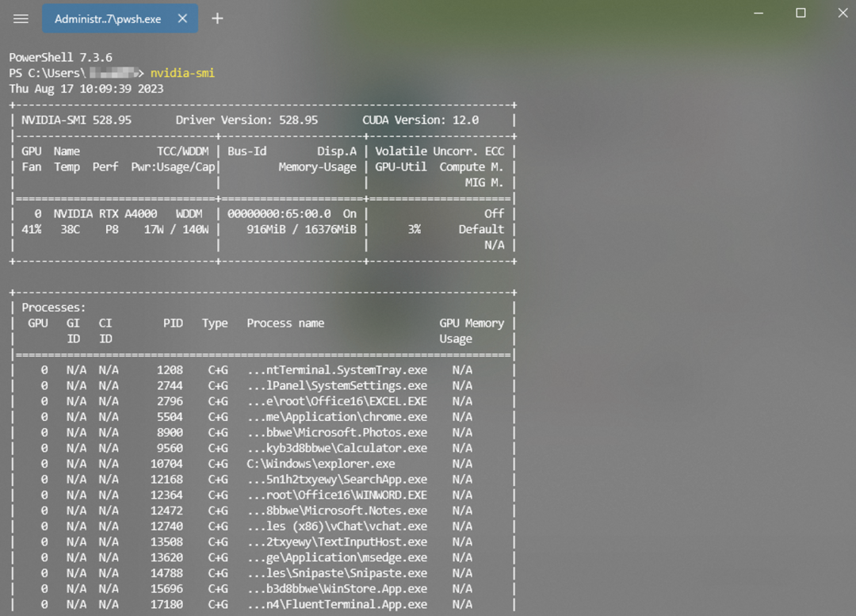
Task: Maximize the terminal window
Action: click(x=801, y=13)
